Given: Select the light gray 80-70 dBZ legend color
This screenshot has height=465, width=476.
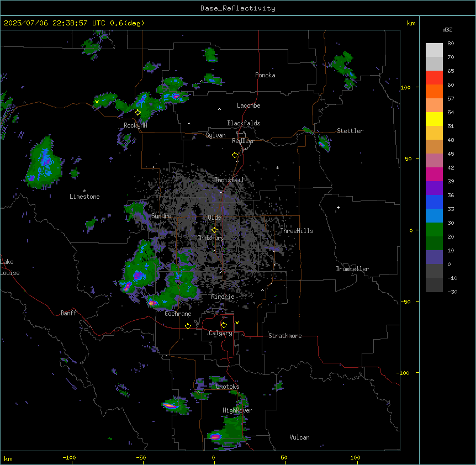Looking at the screenshot, I should 434,50.
